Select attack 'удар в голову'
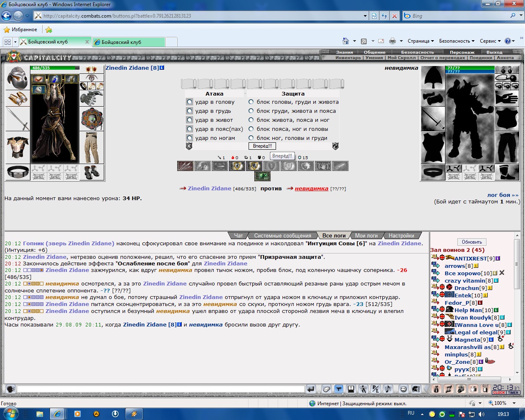The height and width of the screenshot is (420, 525). click(189, 102)
